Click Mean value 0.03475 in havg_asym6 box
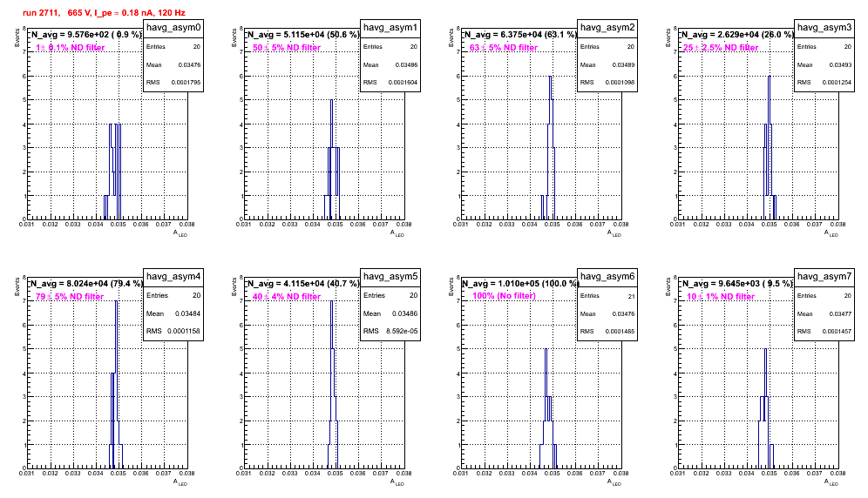Image resolution: width=868 pixels, height=498 pixels. pos(624,313)
